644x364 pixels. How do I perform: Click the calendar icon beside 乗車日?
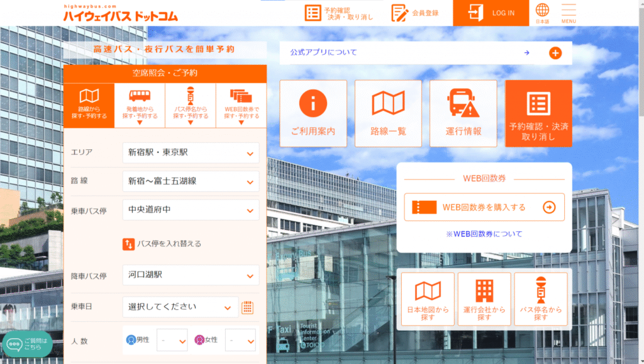[248, 307]
